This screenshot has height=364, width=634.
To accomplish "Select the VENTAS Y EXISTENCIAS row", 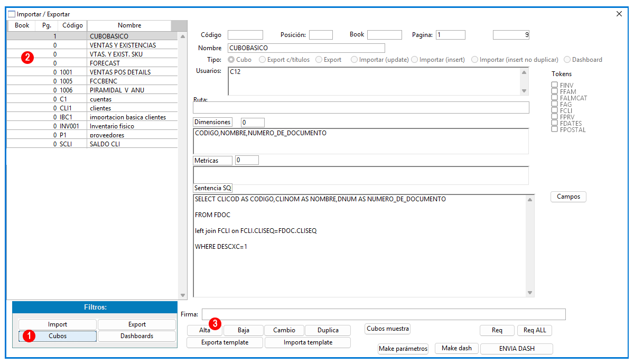I will click(92, 45).
